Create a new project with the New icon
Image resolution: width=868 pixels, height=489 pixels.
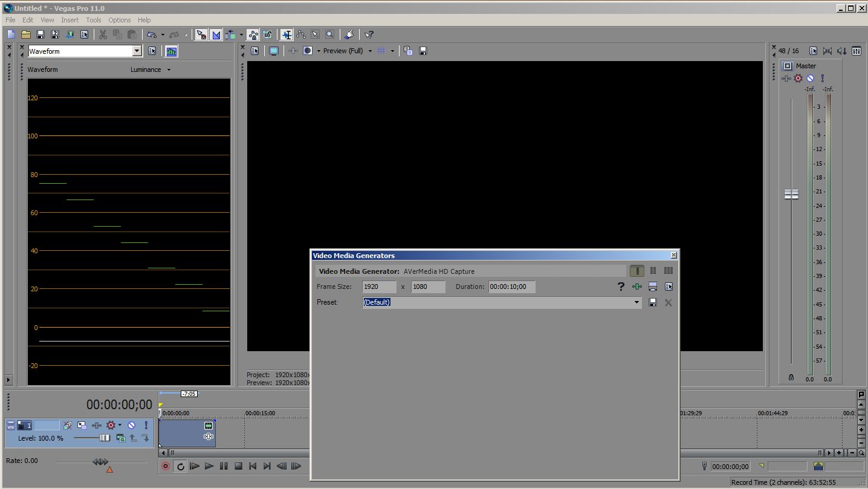pyautogui.click(x=11, y=34)
